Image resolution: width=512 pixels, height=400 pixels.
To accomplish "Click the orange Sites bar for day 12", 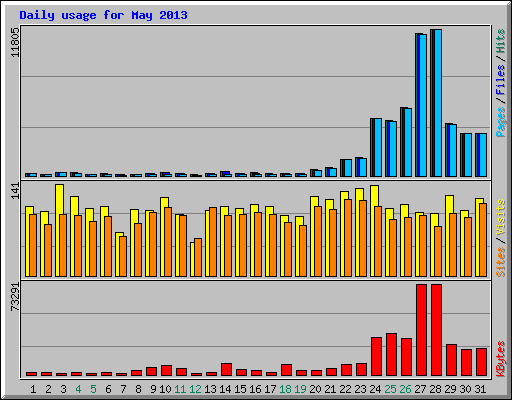I will pos(198,257).
